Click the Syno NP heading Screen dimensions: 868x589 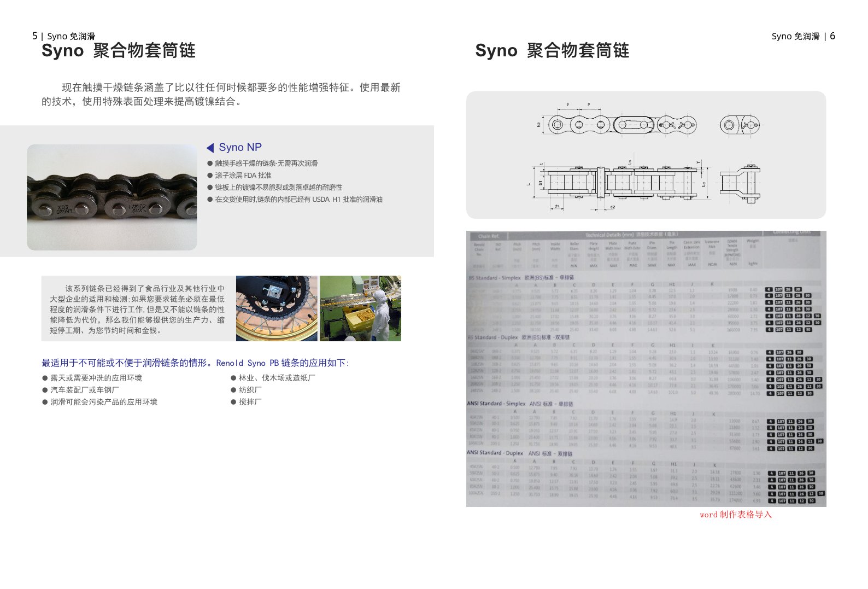[240, 148]
